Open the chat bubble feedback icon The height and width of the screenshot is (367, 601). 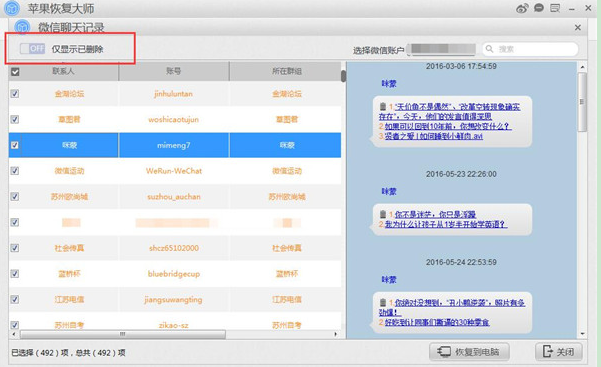tap(539, 8)
